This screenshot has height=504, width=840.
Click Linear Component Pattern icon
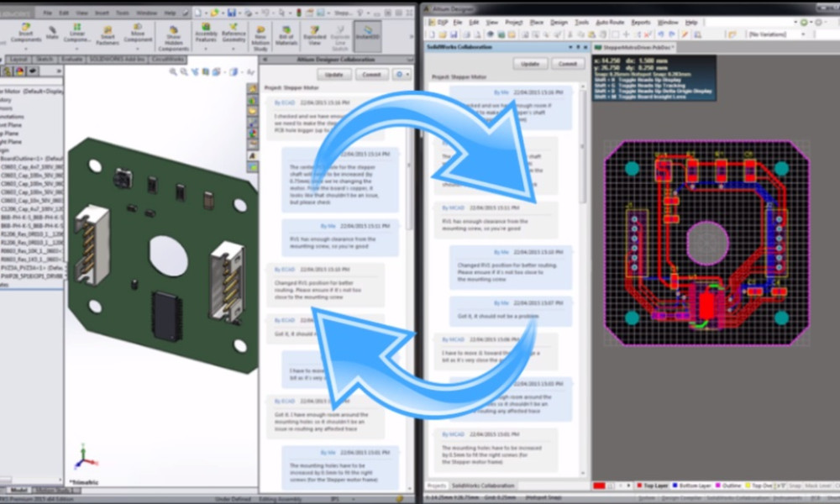coord(77,33)
